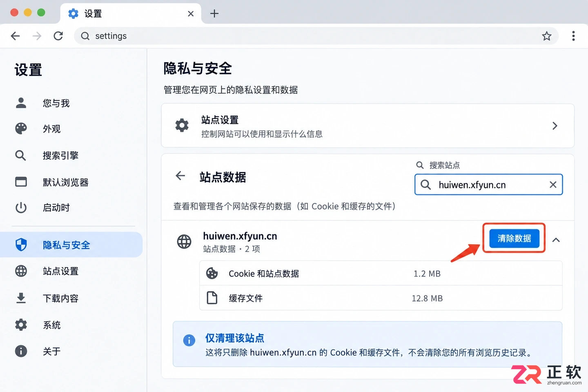
Task: Open 站点设置 in the sidebar
Action: (x=60, y=271)
